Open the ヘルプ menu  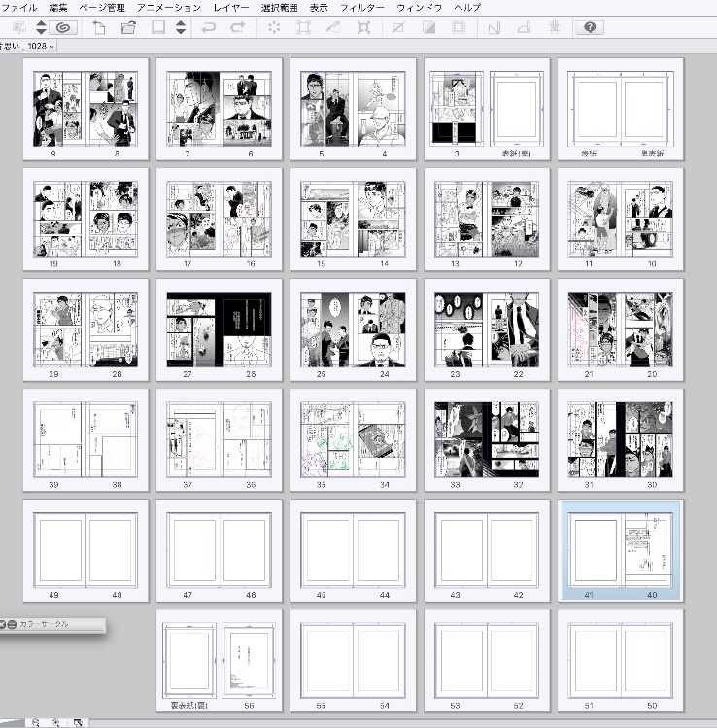pos(467,8)
